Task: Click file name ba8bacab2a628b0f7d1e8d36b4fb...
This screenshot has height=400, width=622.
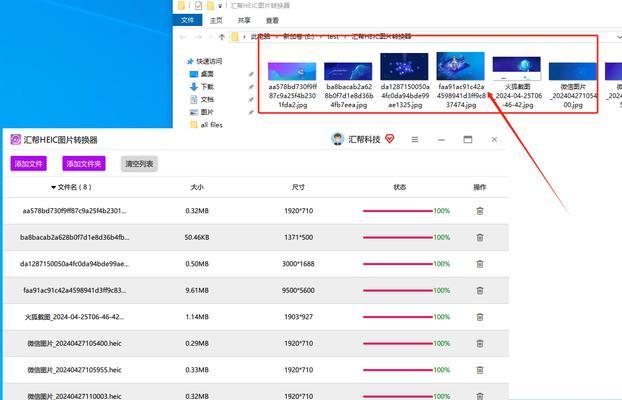Action: click(x=75, y=237)
